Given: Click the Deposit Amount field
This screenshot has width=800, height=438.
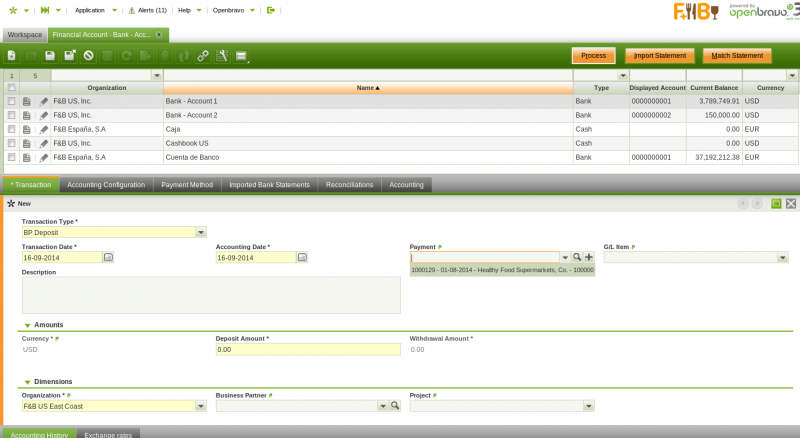Looking at the screenshot, I should coord(308,350).
